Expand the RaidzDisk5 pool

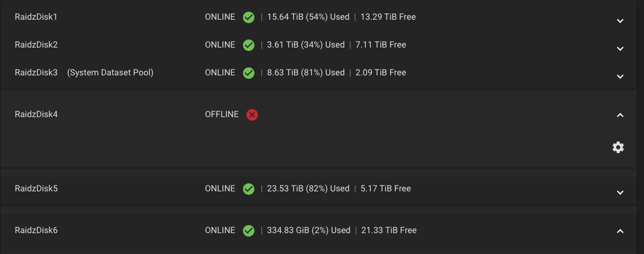(620, 193)
